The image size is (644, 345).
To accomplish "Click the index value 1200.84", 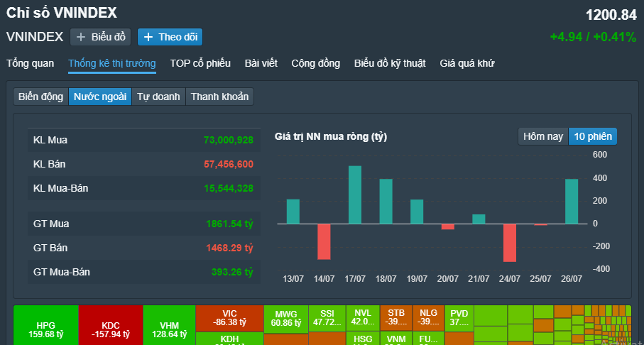I will (x=611, y=15).
